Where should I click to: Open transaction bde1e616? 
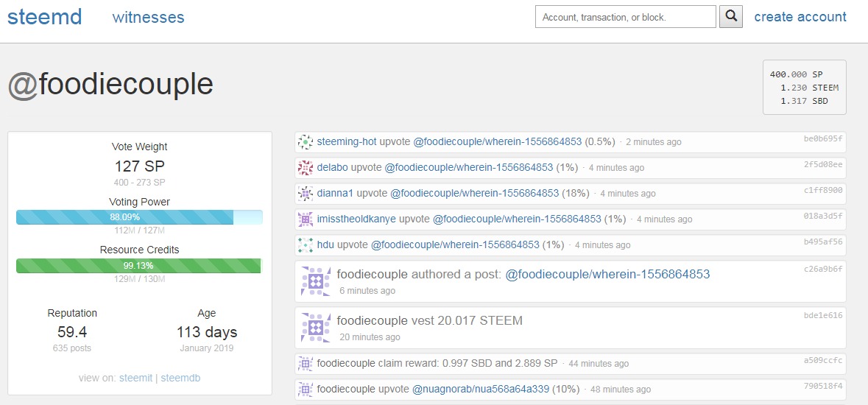823,315
